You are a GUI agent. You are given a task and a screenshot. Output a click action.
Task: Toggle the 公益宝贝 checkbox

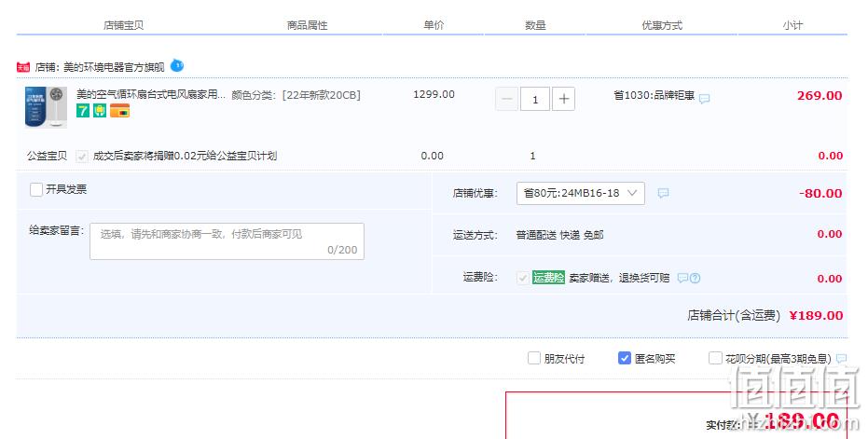click(82, 156)
